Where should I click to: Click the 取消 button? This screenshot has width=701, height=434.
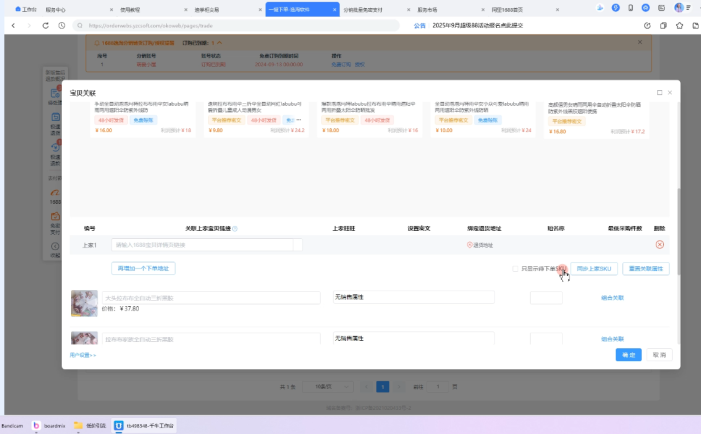tap(659, 355)
